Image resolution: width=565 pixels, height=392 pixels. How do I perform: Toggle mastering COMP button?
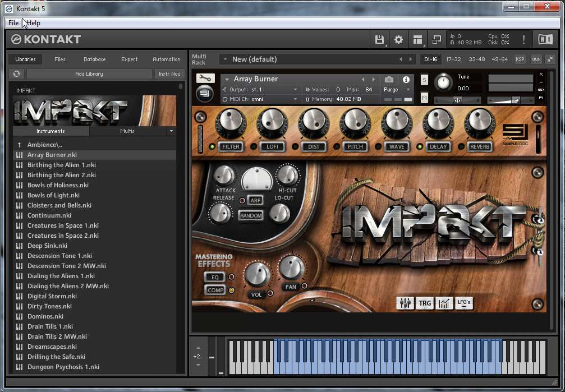215,290
